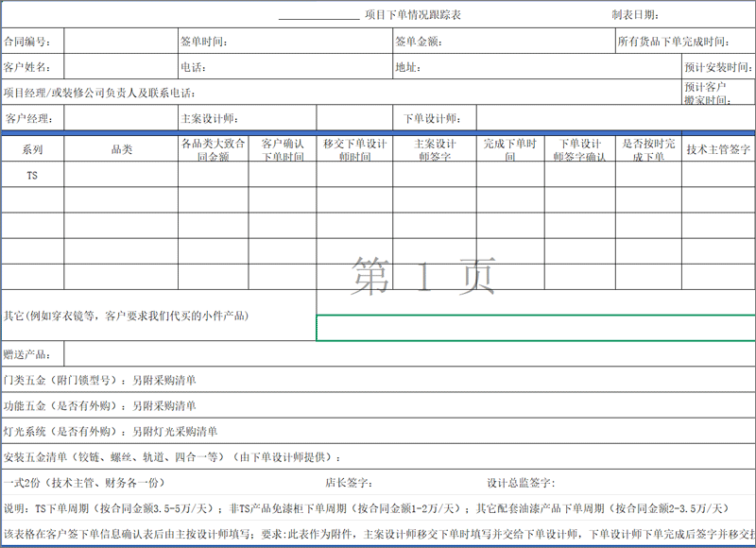Select the 店长签字 cell

click(350, 483)
